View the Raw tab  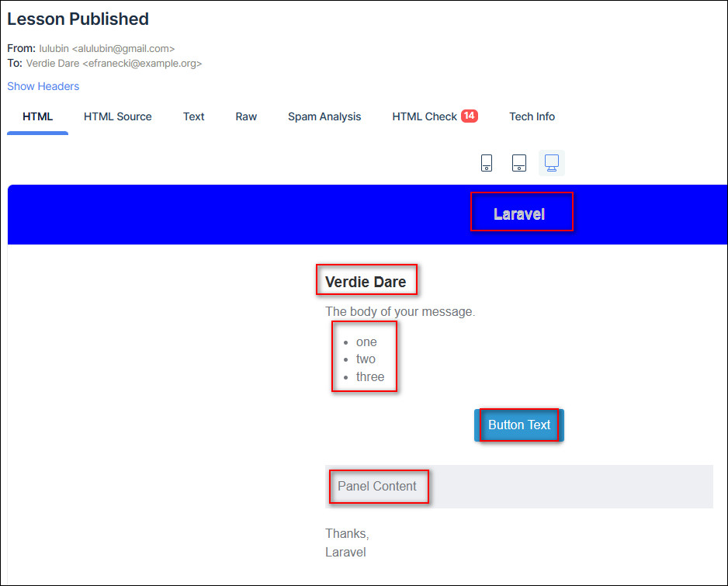point(246,116)
